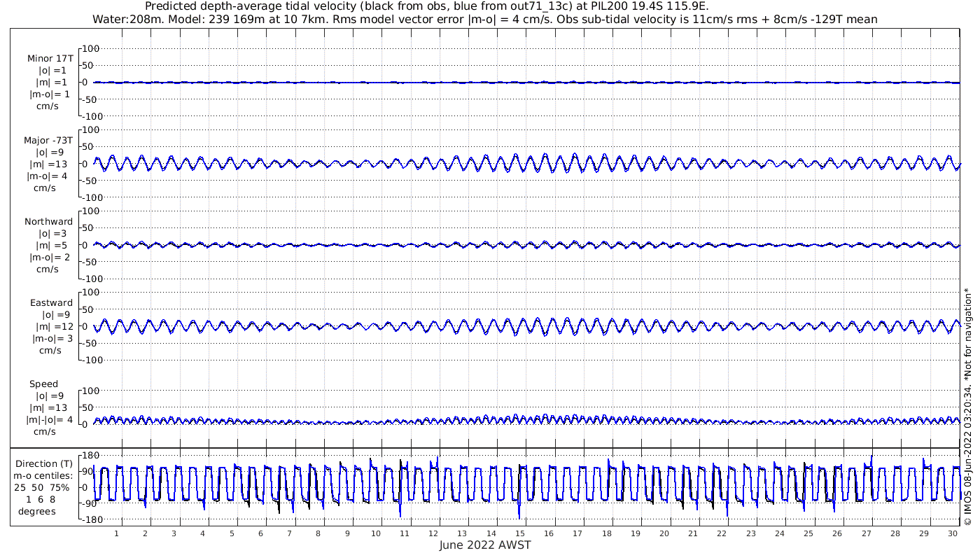The image size is (980, 560).
Task: Click the "|m|-|o|= 4" value in Speed panel
Action: coord(48,419)
